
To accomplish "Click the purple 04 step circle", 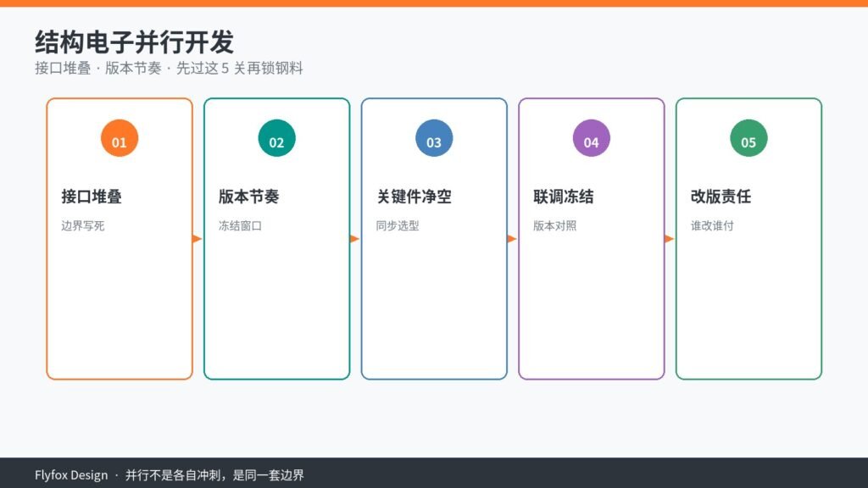I will pyautogui.click(x=591, y=138).
